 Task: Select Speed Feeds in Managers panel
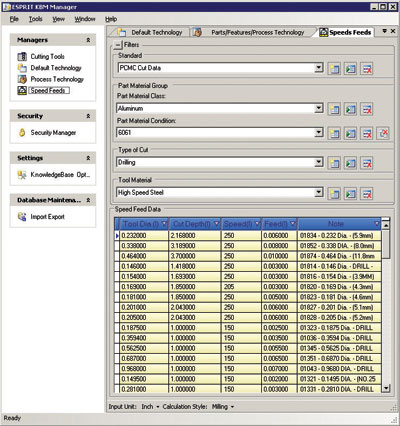click(x=43, y=90)
